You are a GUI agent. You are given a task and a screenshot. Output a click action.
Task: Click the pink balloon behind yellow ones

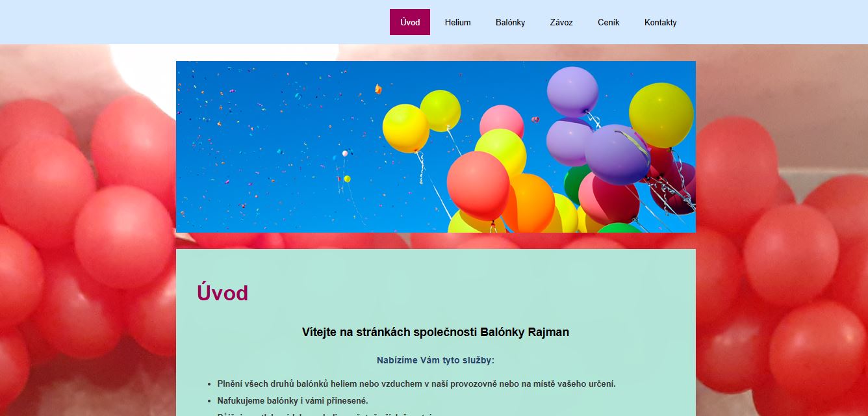[x=502, y=120]
